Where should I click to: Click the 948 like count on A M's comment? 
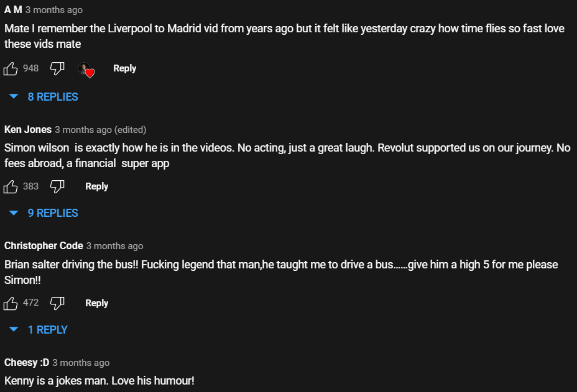(x=30, y=68)
